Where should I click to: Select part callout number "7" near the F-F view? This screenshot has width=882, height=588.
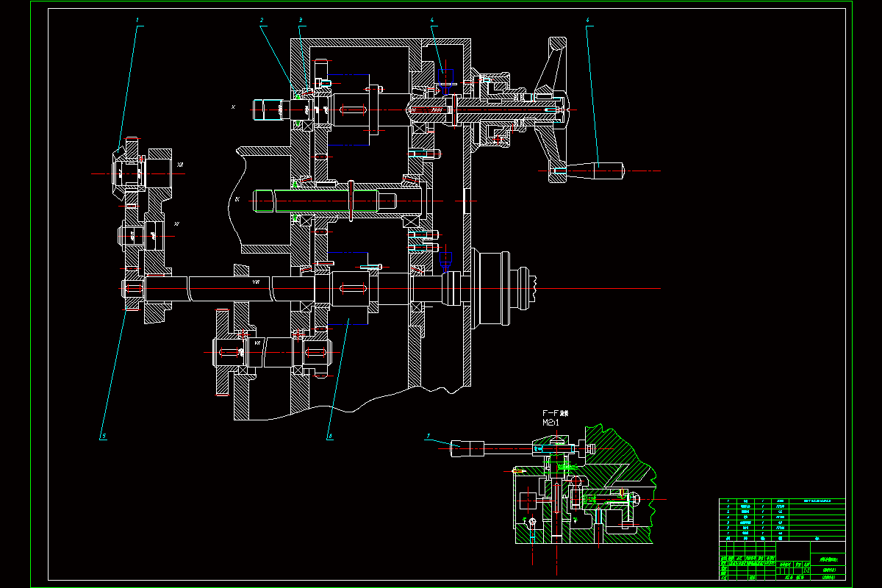[428, 436]
